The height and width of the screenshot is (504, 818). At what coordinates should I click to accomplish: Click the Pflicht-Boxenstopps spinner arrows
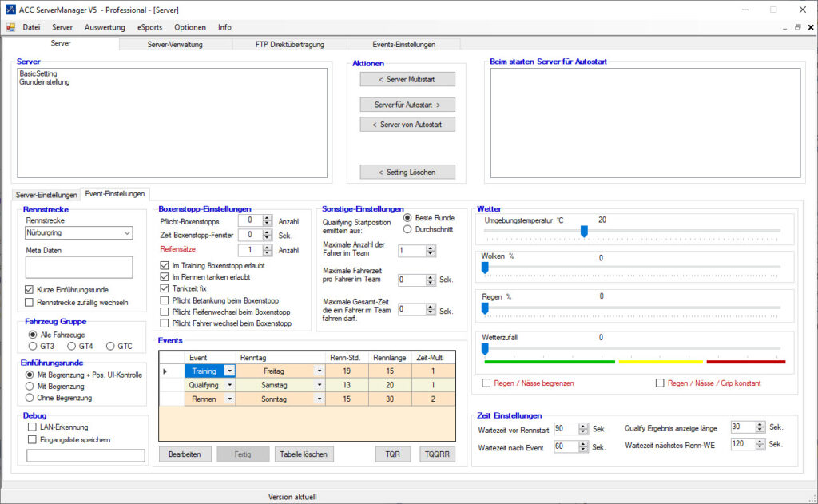(267, 220)
